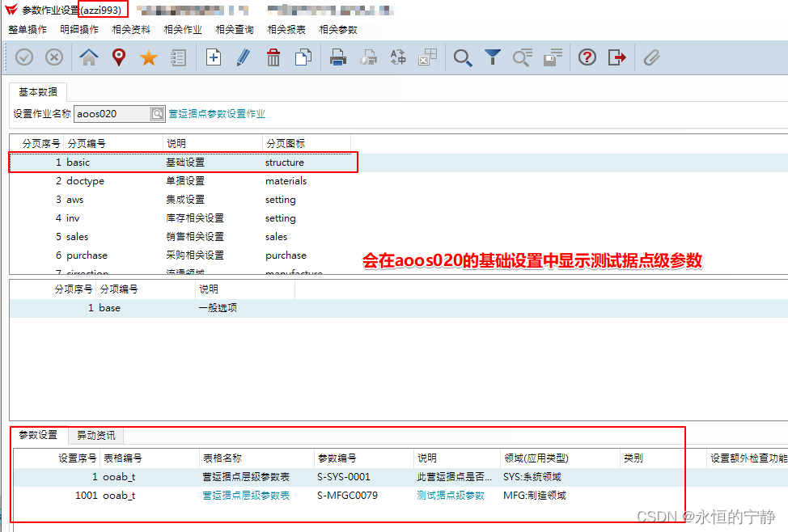
Task: Switch to the 异动资讯 tab
Action: (96, 436)
